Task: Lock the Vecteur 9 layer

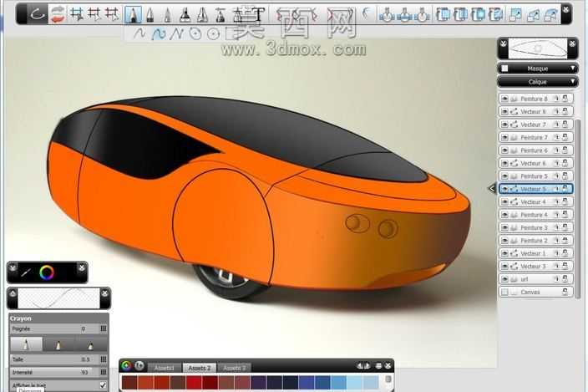Action: [x=565, y=111]
